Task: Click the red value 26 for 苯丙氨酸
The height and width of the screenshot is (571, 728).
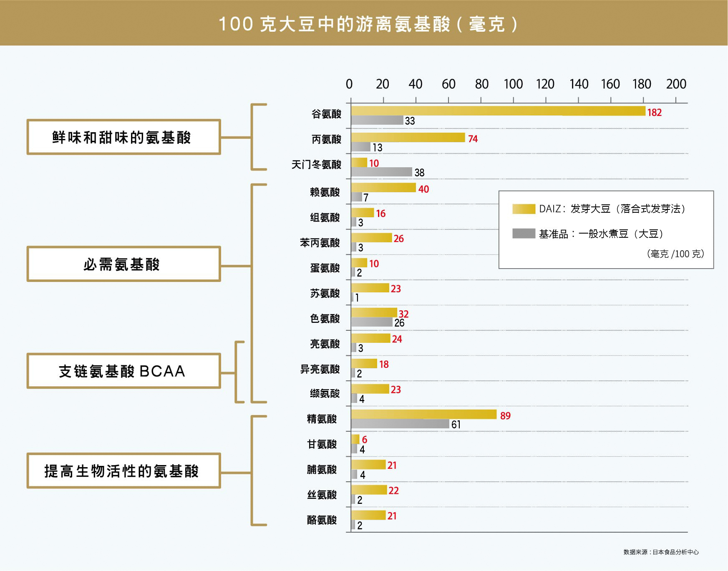Action: tap(399, 239)
